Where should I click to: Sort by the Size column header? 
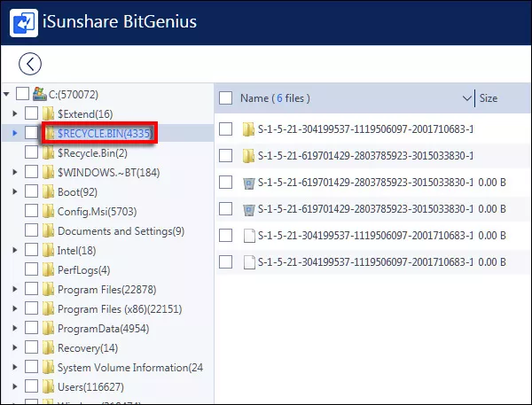tap(489, 98)
